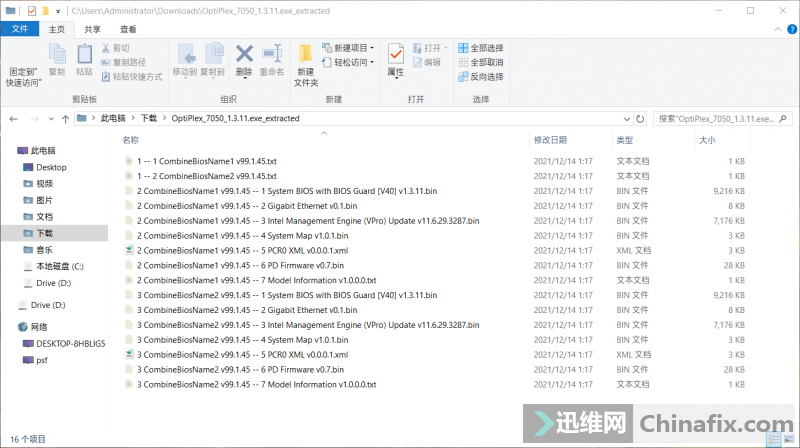The height and width of the screenshot is (448, 800).
Task: Select 3 CombineBiosName2 Model Information txt file
Action: pos(256,385)
